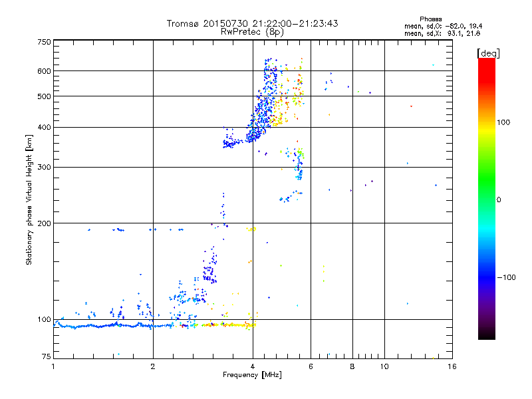This screenshot has width=532, height=399.
Task: Click the yellow-orange echo trace near 100 km
Action: point(229,325)
